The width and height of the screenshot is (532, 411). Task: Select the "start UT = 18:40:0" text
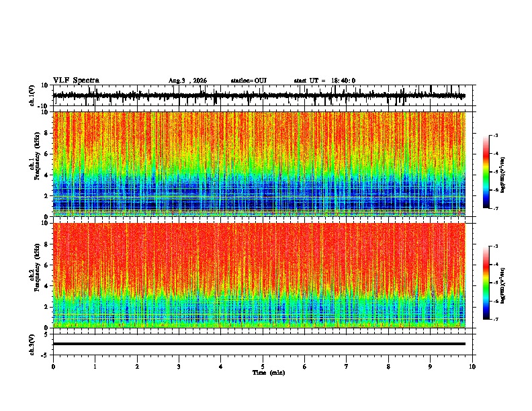324,81
